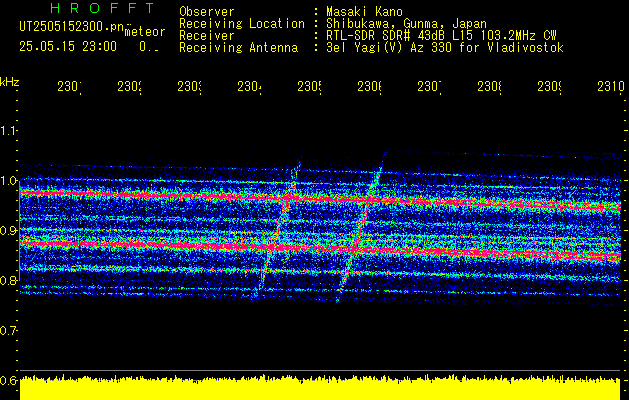Click the 2309 time axis label
The width and height of the screenshot is (629, 400).
[550, 86]
